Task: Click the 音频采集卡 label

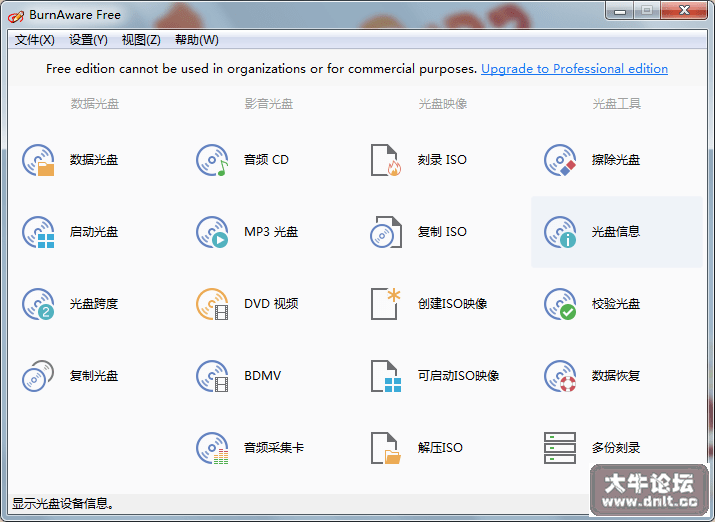Action: tap(274, 448)
